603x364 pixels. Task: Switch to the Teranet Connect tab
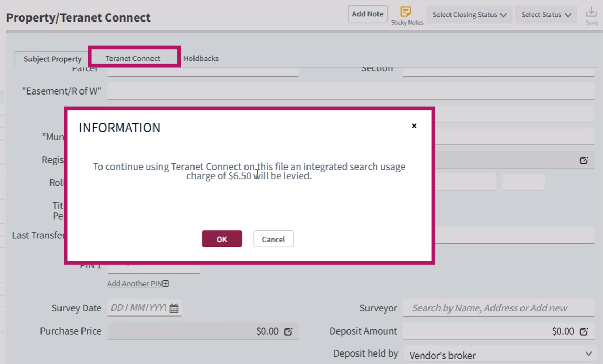[133, 58]
